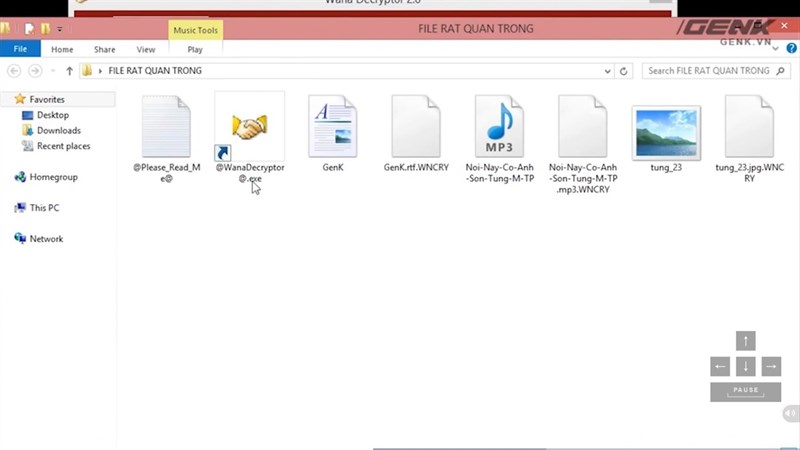Viewport: 800px width, 450px height.
Task: Click the overlay left arrow button
Action: 720,366
